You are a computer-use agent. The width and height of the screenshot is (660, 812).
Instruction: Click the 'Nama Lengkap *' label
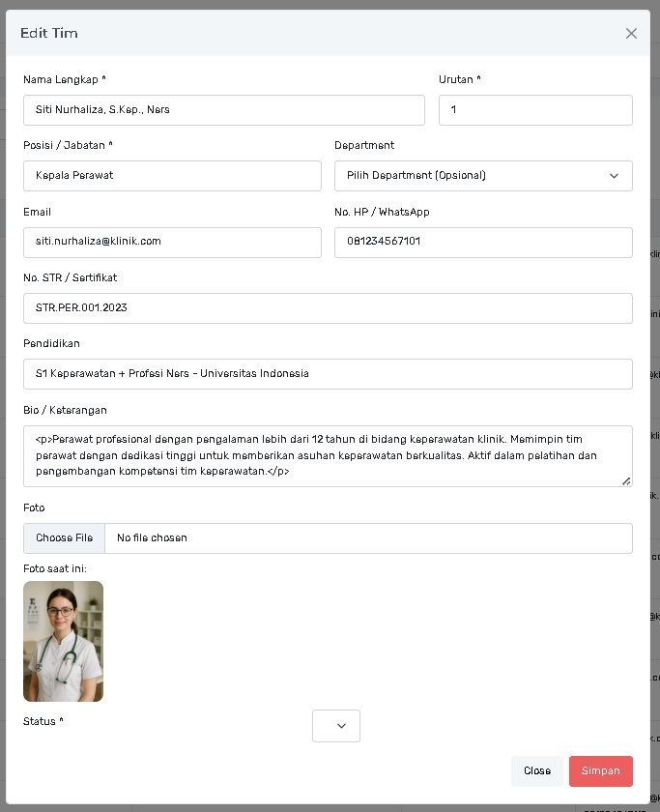[65, 79]
